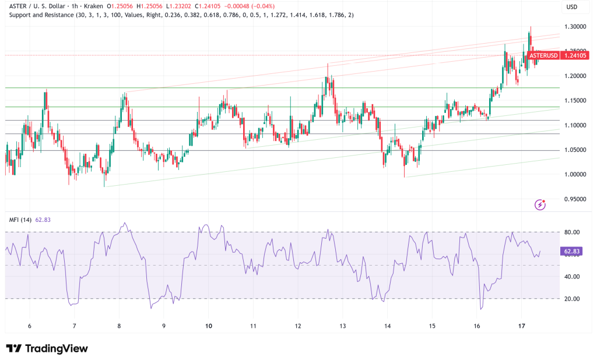Click the red ASTERUSD price flag
Image resolution: width=597 pixels, height=364 pixels.
click(544, 55)
